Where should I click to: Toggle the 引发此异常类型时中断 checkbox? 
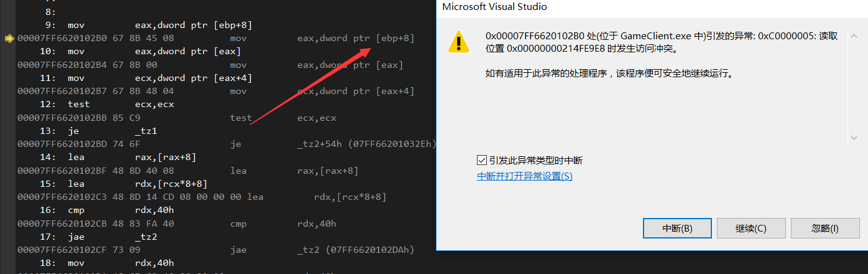tap(482, 161)
